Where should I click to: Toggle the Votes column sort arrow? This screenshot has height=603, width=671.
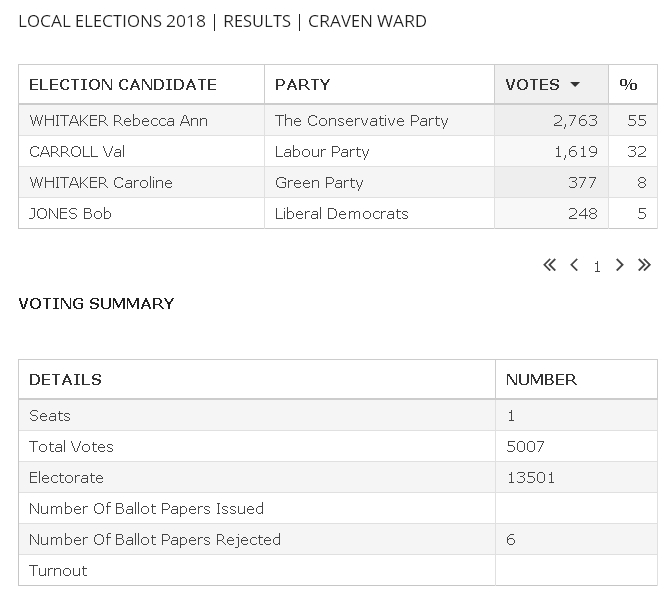pos(575,85)
